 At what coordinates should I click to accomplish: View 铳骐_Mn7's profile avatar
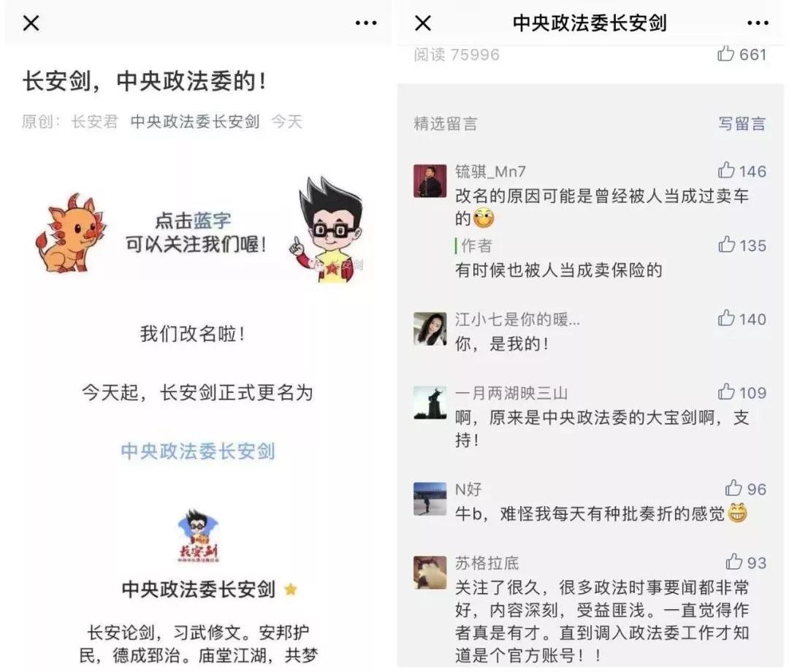pyautogui.click(x=430, y=180)
